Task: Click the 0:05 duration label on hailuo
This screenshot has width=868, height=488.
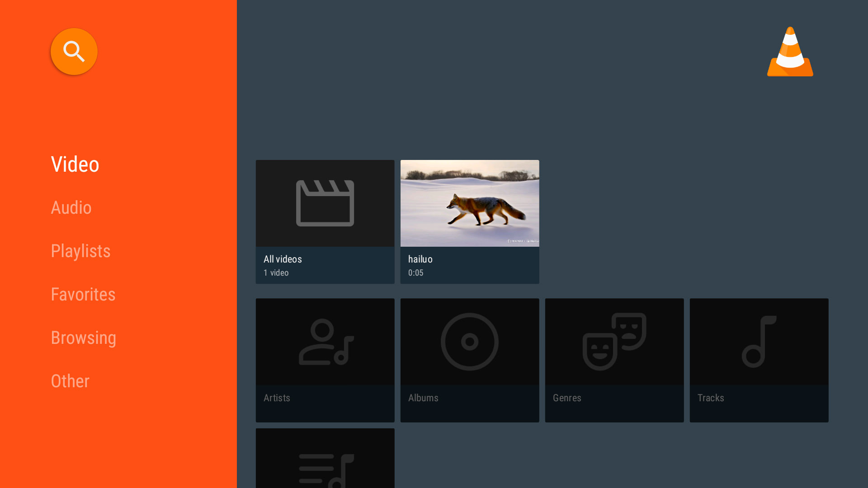Action: (415, 272)
